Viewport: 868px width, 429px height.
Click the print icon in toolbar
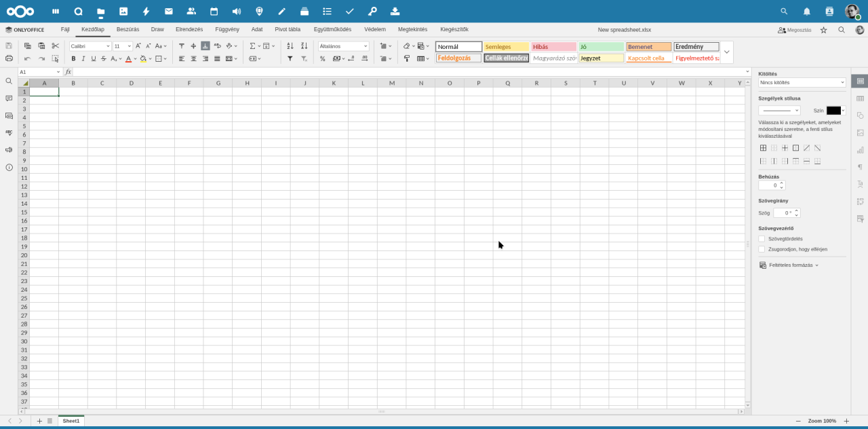[x=9, y=59]
